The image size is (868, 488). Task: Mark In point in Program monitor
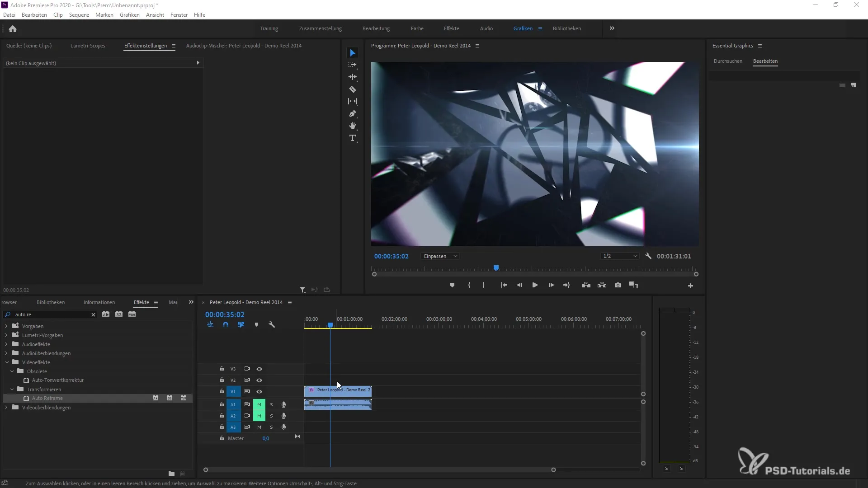click(x=469, y=285)
